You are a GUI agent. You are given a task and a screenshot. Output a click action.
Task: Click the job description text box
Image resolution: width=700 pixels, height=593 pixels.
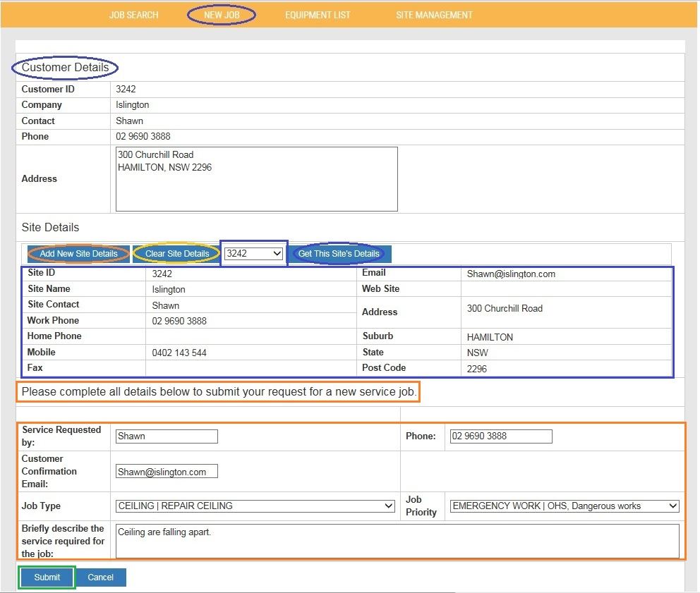pyautogui.click(x=397, y=541)
